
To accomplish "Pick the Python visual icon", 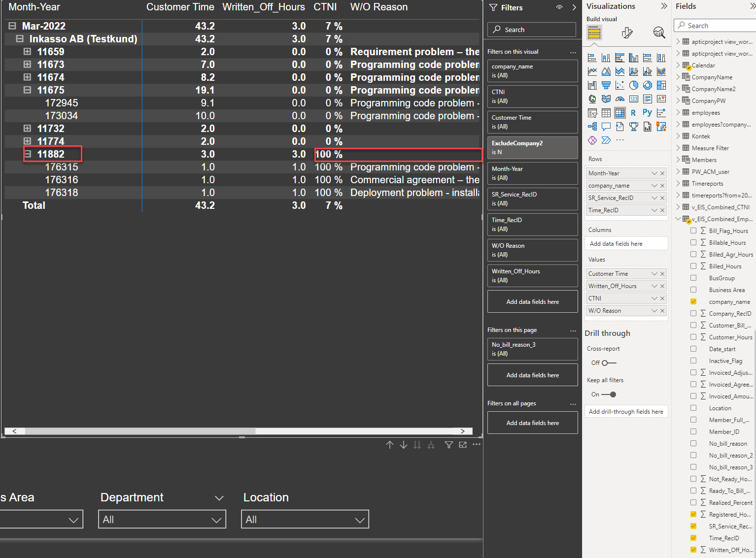I will (x=648, y=113).
